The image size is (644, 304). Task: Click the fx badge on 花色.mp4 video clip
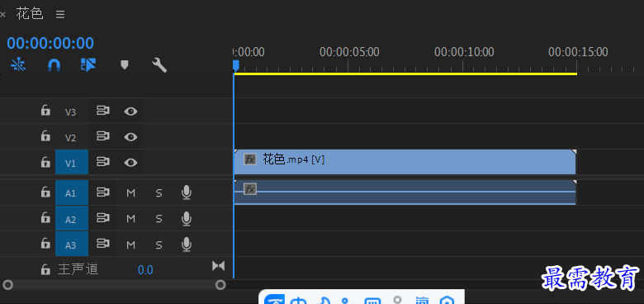pos(249,159)
